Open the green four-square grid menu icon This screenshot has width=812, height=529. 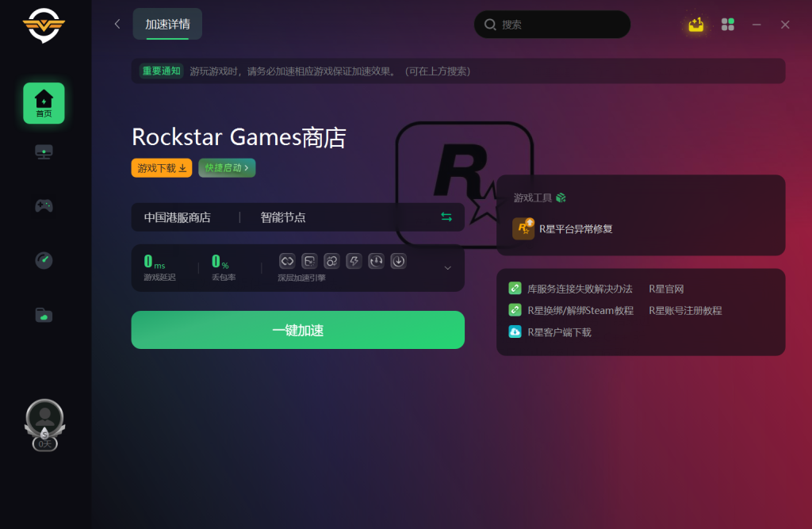click(x=728, y=25)
